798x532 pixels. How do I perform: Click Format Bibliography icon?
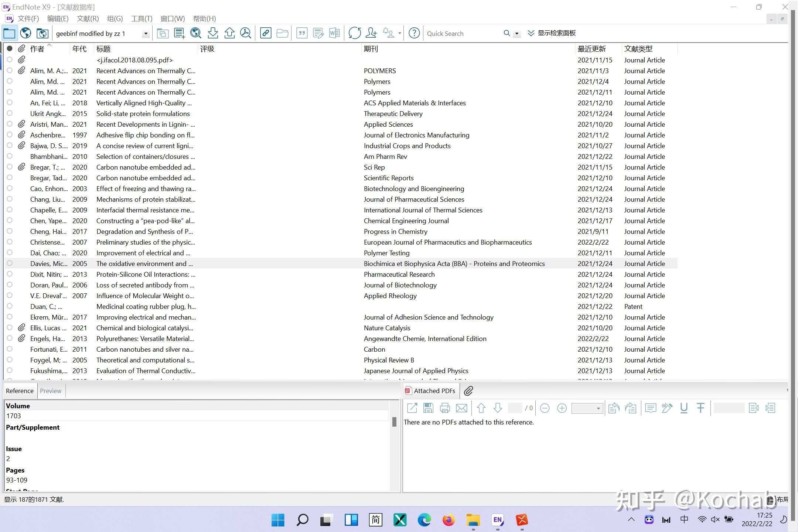click(x=318, y=33)
